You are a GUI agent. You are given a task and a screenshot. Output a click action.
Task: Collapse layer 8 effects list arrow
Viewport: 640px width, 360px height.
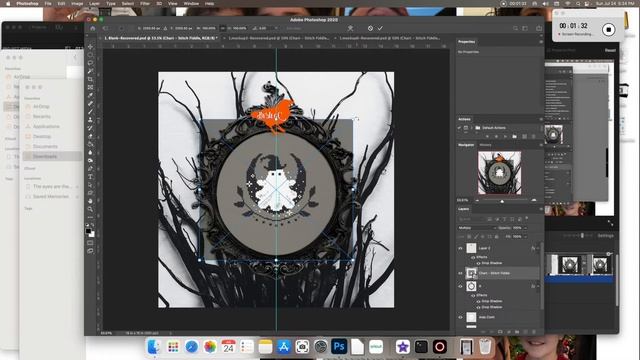[x=538, y=286]
